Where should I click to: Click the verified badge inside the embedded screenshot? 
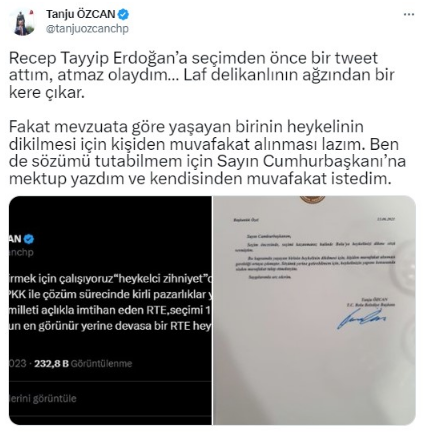pos(29,239)
